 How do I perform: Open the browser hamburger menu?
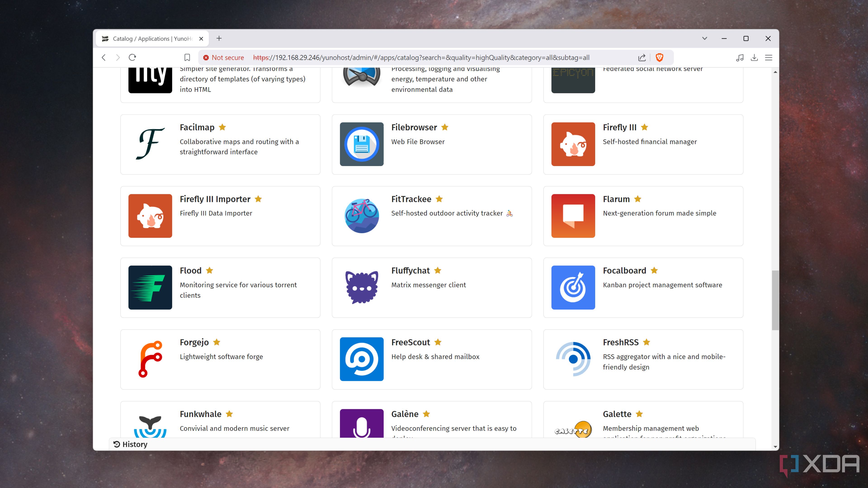pos(769,58)
